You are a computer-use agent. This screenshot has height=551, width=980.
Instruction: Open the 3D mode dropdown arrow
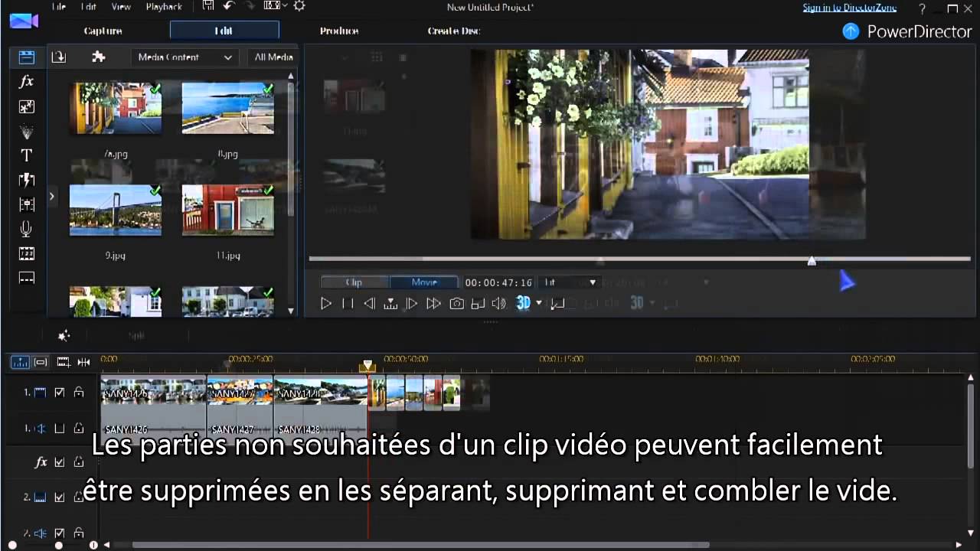point(539,304)
